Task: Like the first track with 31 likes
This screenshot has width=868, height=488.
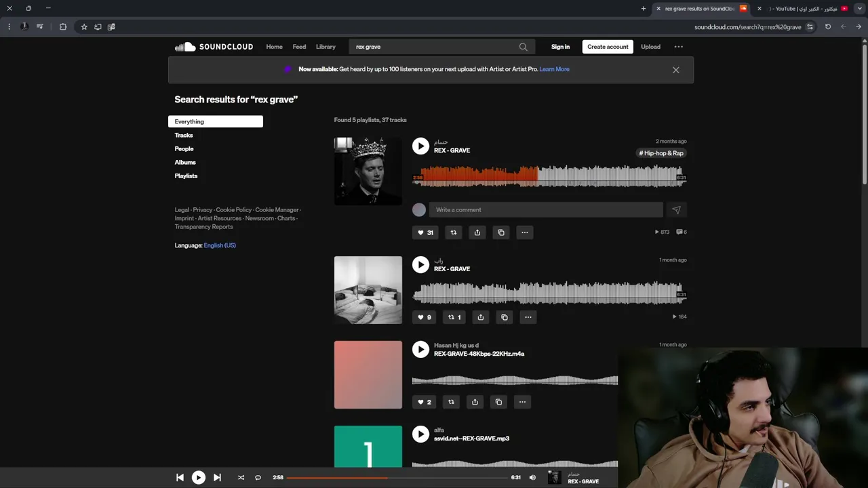Action: [x=425, y=232]
